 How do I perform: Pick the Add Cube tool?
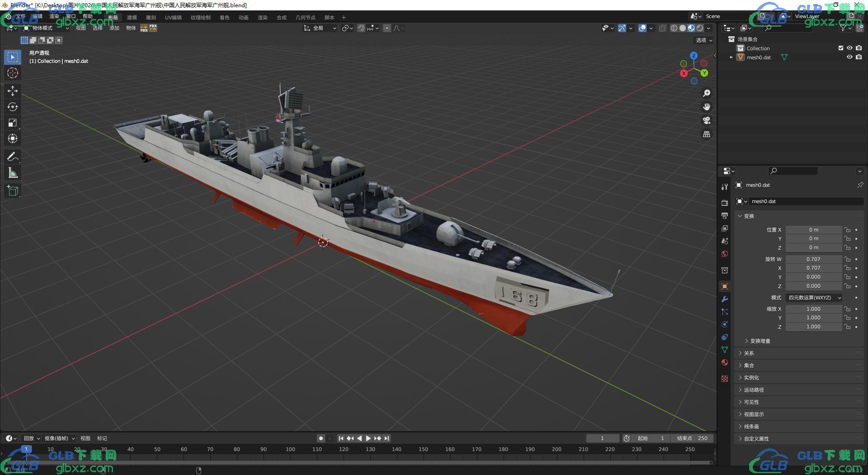(13, 191)
